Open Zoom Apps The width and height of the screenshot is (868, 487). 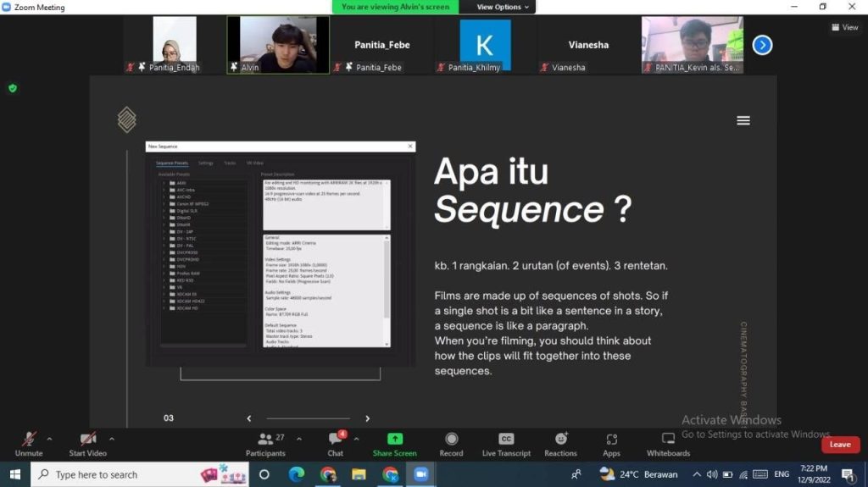[x=611, y=445]
